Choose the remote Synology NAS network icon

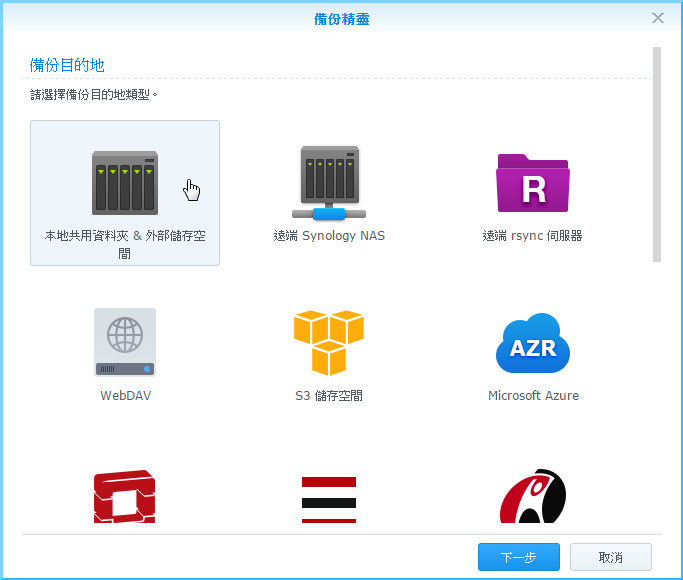click(329, 183)
